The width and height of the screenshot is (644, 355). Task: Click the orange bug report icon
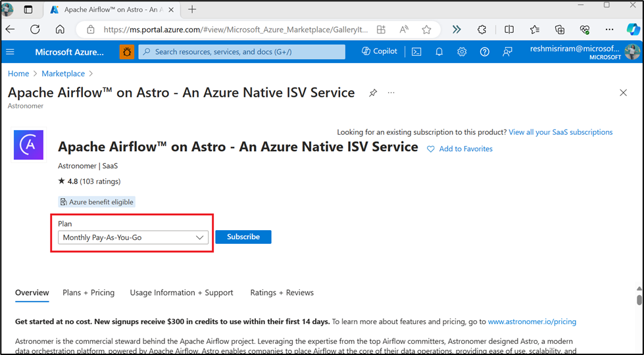pos(127,52)
